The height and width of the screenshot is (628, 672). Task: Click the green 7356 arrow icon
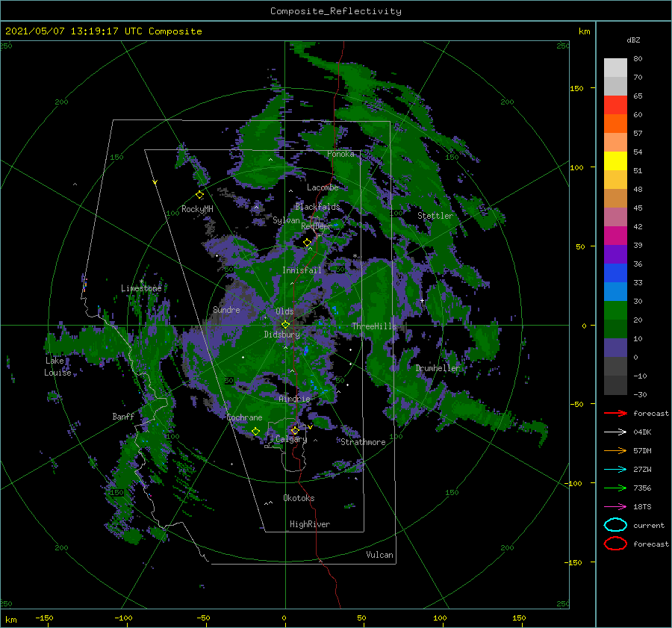coord(615,488)
